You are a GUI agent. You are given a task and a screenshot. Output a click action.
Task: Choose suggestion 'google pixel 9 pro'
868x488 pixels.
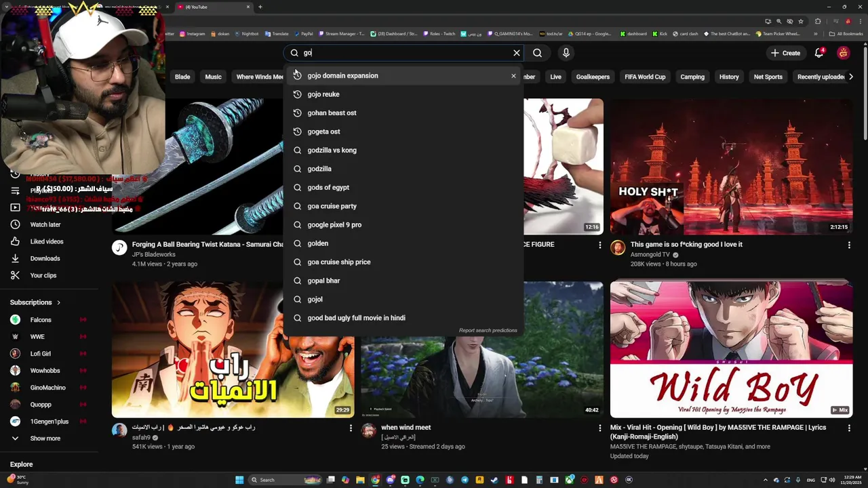click(403, 225)
